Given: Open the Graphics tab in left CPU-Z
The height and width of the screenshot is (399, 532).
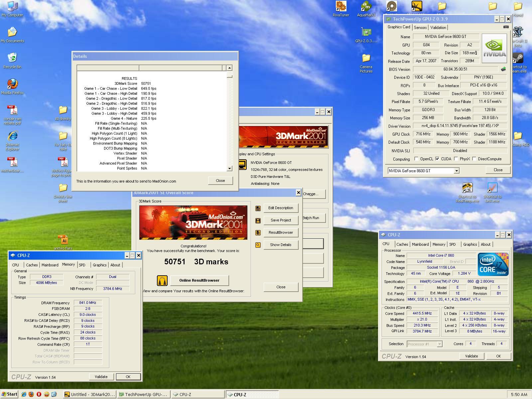Looking at the screenshot, I should (99, 265).
